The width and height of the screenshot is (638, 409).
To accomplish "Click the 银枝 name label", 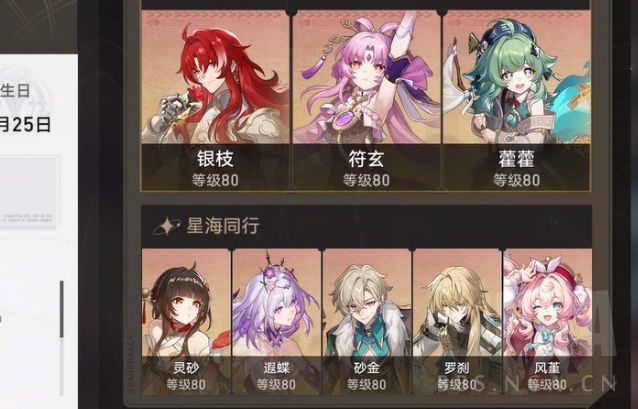I will pos(215,159).
